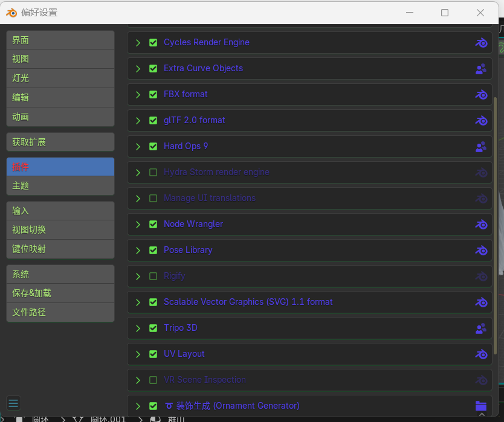Disable the glTF 2.0 format add-on

point(153,120)
